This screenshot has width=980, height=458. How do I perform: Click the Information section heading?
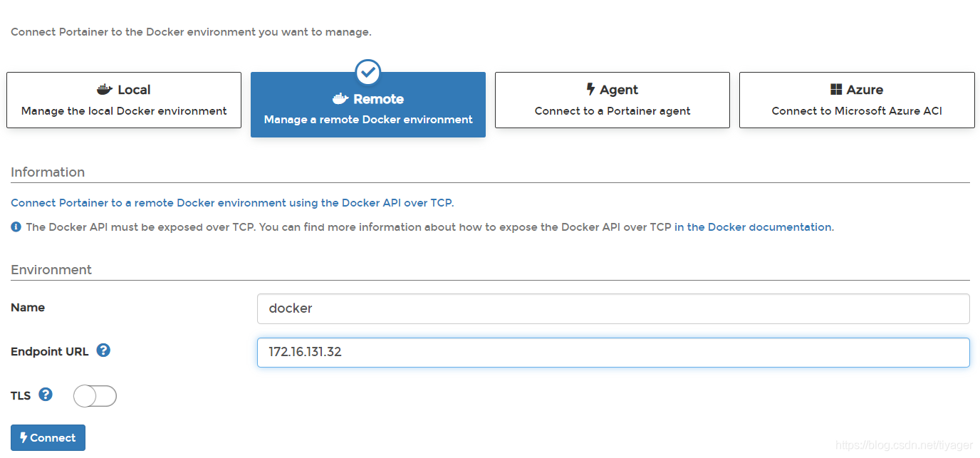[x=48, y=172]
